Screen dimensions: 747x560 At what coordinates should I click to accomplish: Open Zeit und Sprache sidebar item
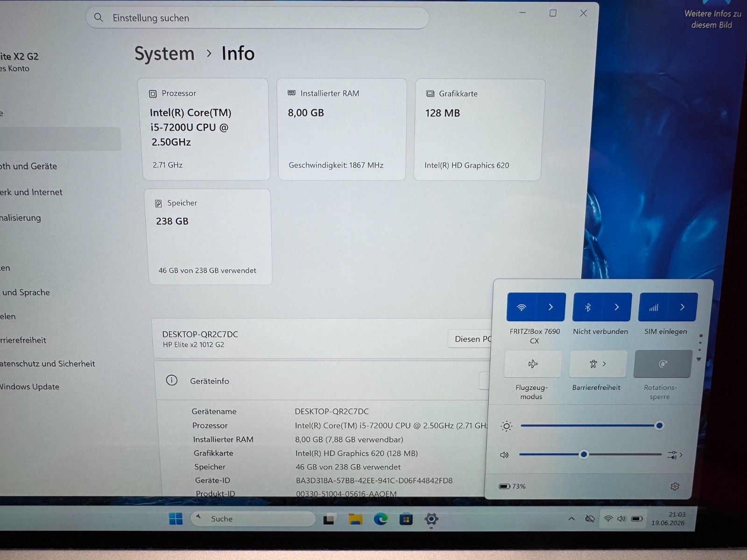[26, 293]
